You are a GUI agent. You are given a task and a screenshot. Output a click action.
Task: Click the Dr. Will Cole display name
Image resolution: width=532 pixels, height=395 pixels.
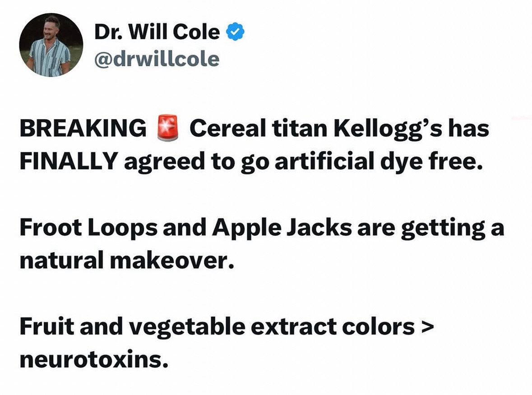tap(157, 32)
